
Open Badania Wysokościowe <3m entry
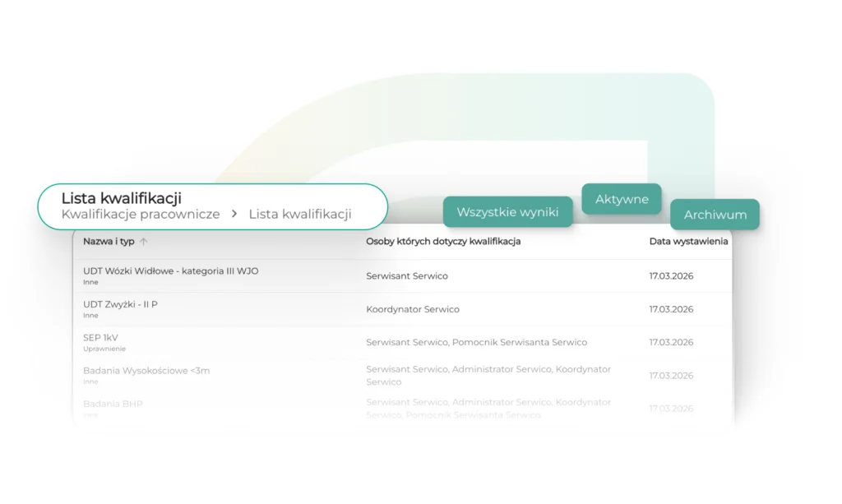click(x=146, y=371)
